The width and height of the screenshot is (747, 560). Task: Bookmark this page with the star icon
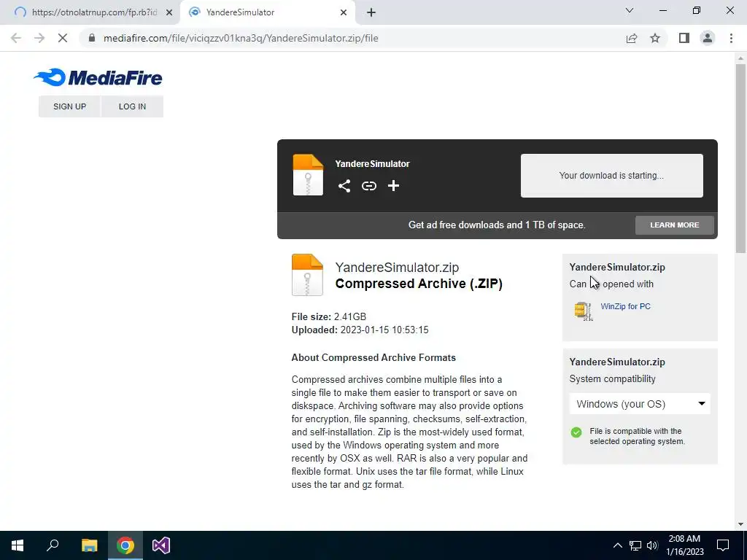655,38
